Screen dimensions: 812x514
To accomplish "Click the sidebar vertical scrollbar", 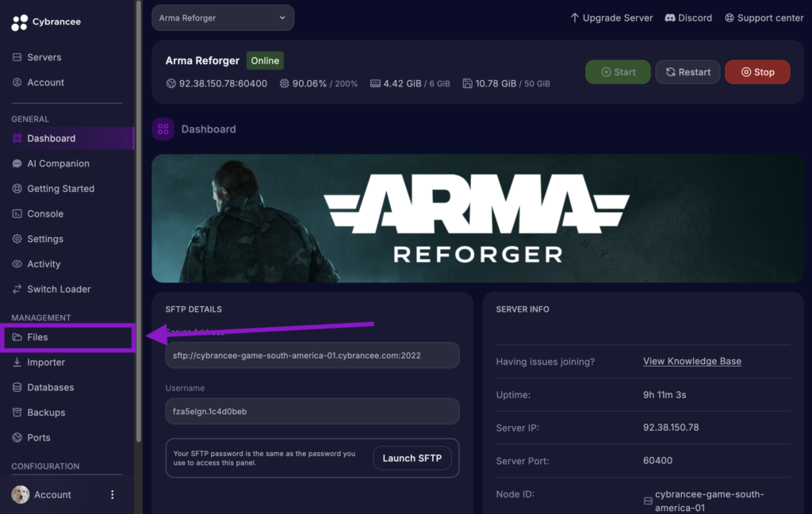I will [x=138, y=221].
